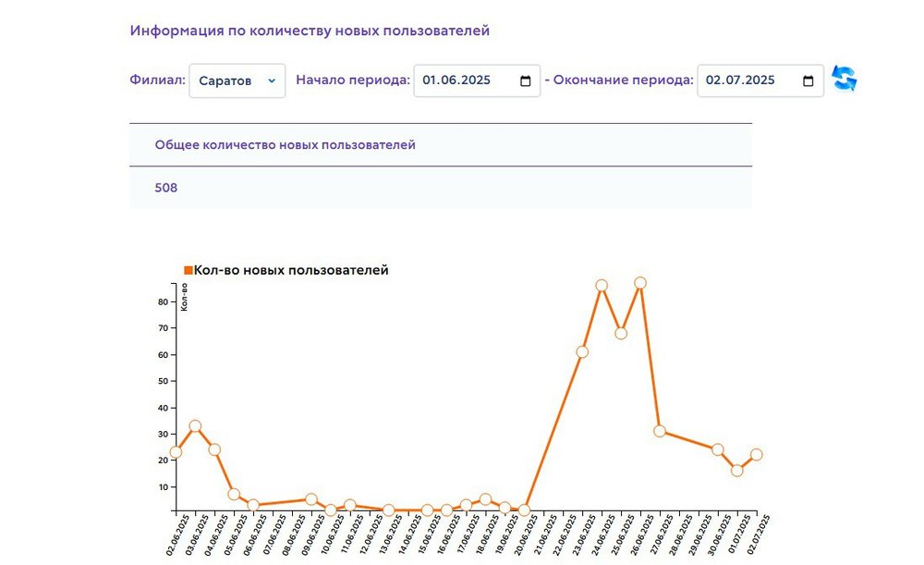The image size is (924, 565).
Task: Click the data point for 01.07.2025
Action: pyautogui.click(x=737, y=470)
